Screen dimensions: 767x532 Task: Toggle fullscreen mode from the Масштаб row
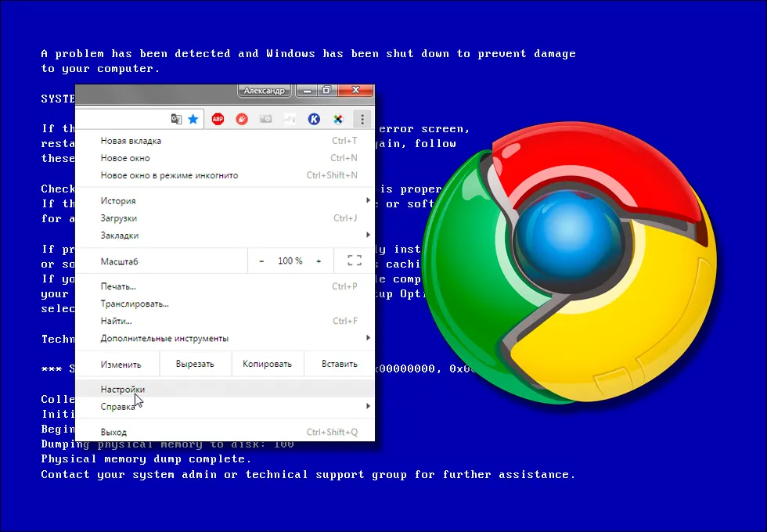tap(355, 261)
